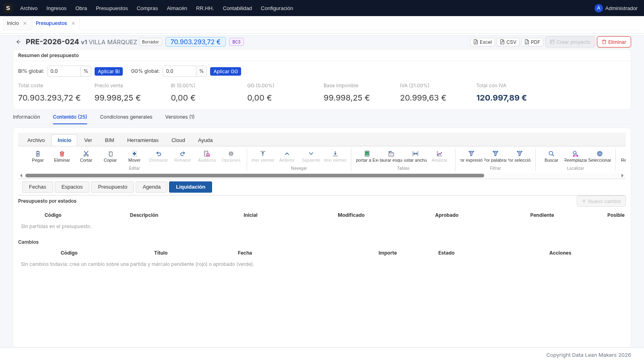Click the Pegar clipboard icon
This screenshot has height=362, width=644.
38,154
